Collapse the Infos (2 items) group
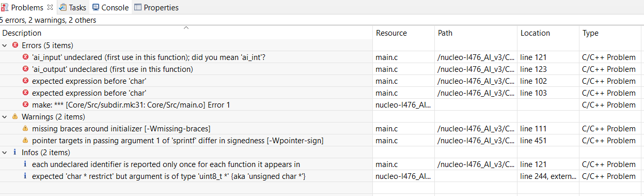This screenshot has width=644, height=196. pos(5,153)
